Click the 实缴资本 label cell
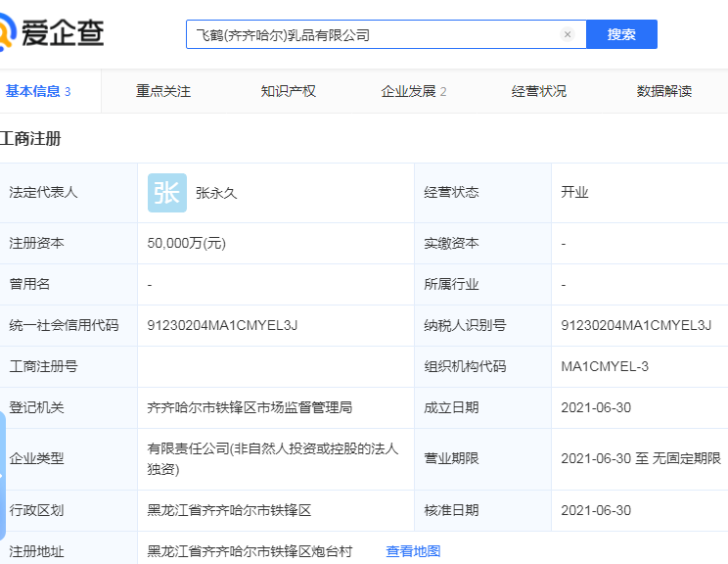728x564 pixels. pos(482,244)
